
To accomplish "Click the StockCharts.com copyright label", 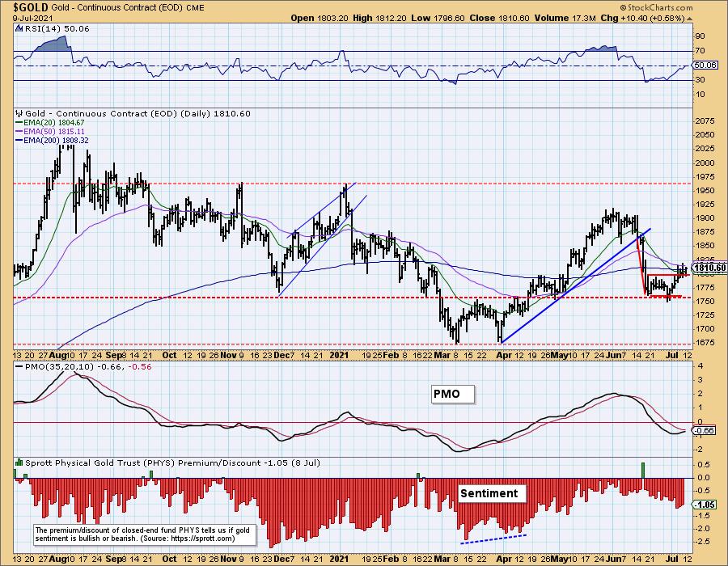I will 657,7.
